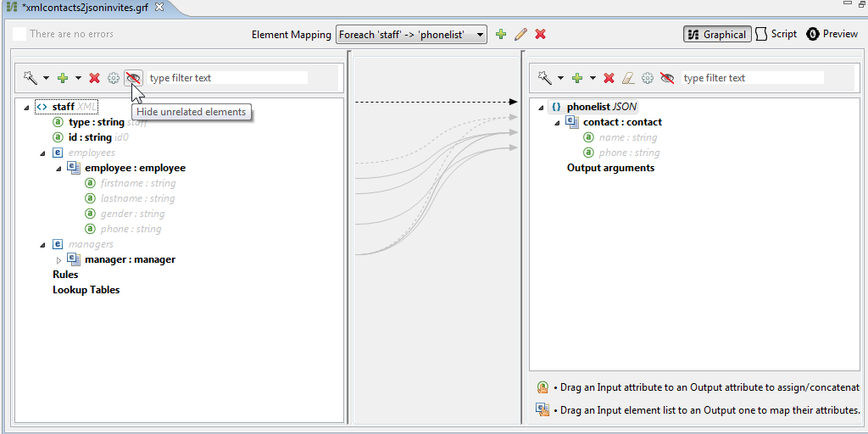Click the box beside 'There are no errors'
868x434 pixels.
19,35
